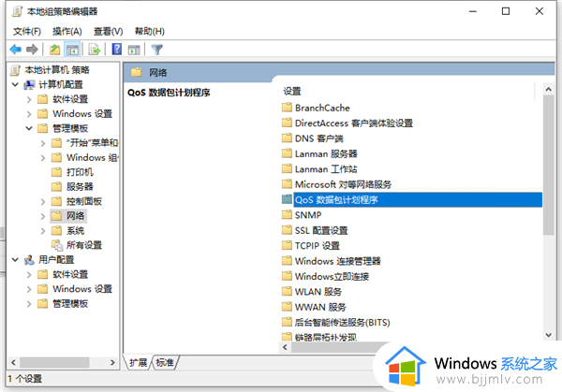Click the Export list toolbar icon
The height and width of the screenshot is (392, 562).
[95, 50]
